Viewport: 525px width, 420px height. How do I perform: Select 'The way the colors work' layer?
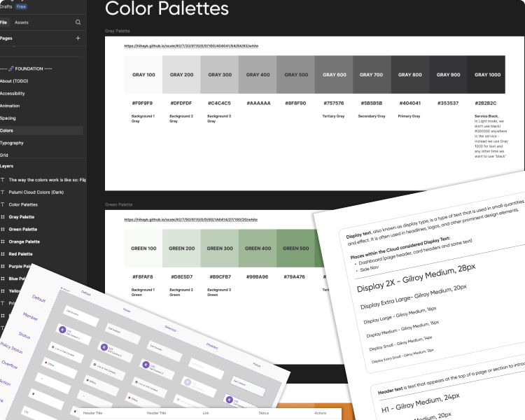(x=47, y=180)
